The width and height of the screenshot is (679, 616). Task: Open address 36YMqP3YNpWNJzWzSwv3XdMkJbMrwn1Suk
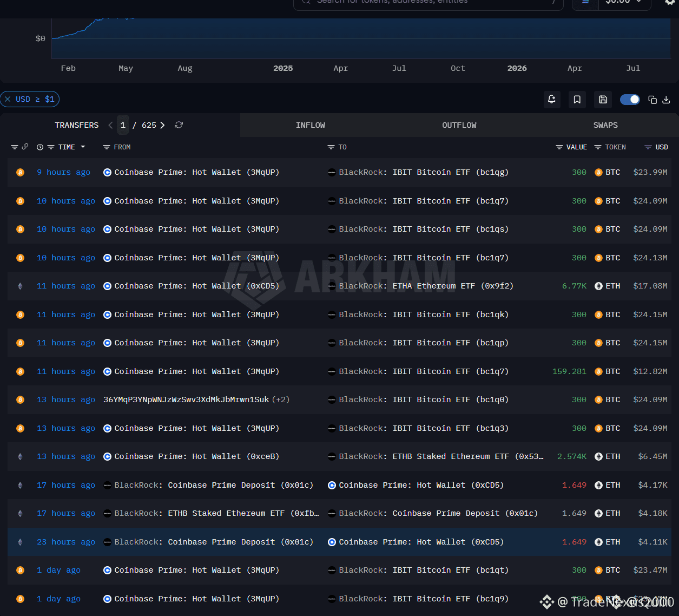[186, 399]
